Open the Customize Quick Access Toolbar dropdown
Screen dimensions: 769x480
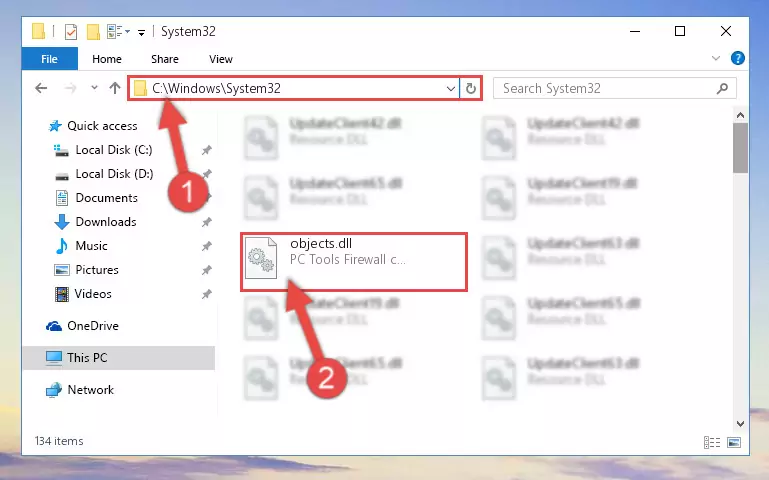(141, 33)
